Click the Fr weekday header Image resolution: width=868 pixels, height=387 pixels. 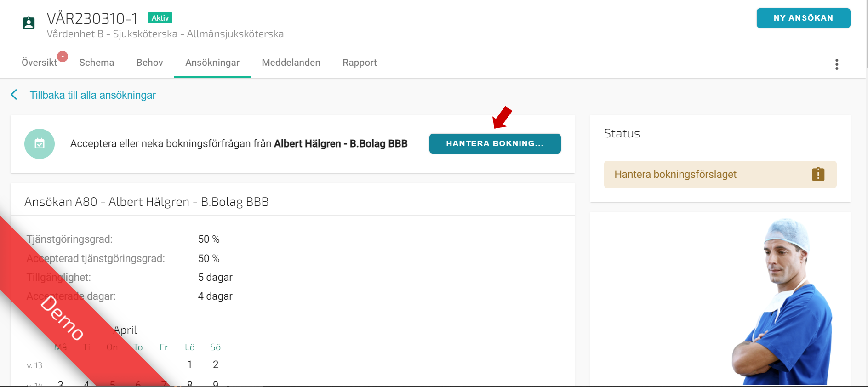click(x=164, y=347)
